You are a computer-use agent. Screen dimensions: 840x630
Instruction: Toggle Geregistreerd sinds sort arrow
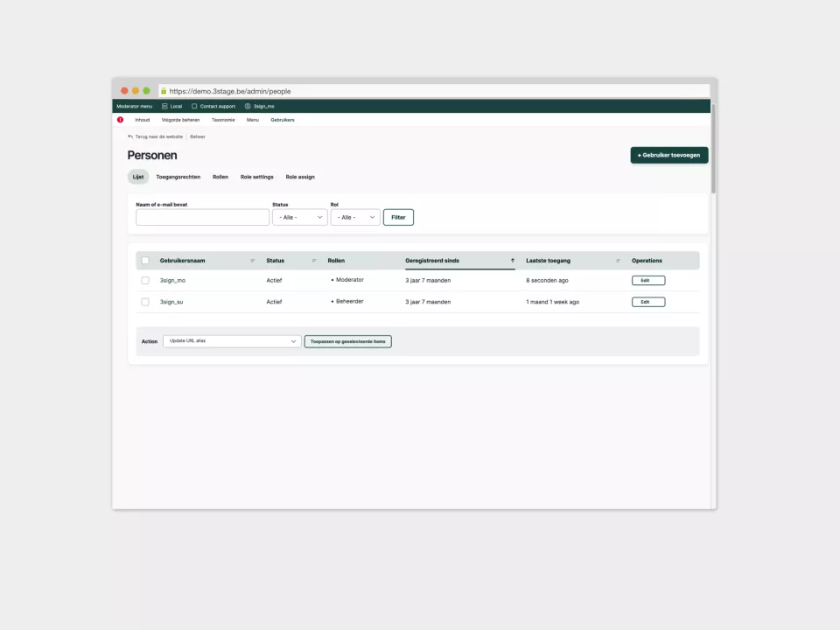click(x=513, y=261)
